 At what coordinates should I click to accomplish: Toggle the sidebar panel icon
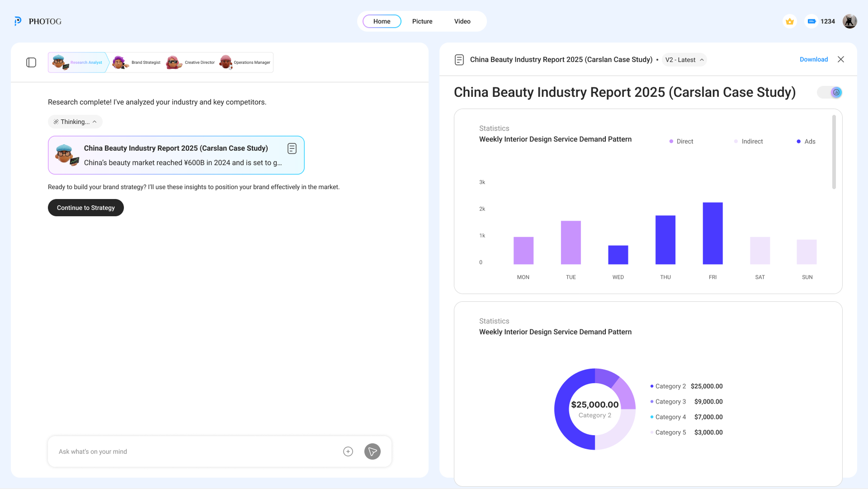[31, 62]
